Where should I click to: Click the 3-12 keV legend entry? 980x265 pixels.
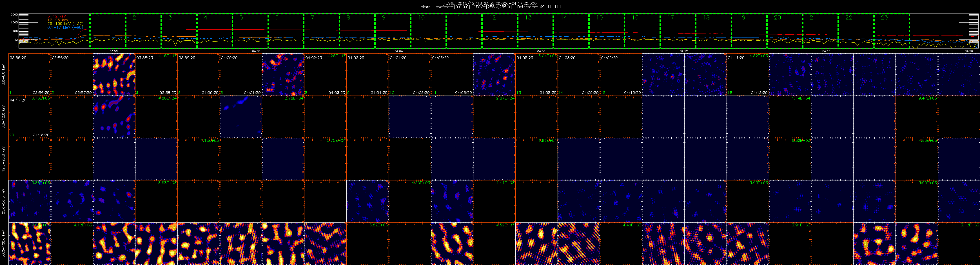click(57, 16)
